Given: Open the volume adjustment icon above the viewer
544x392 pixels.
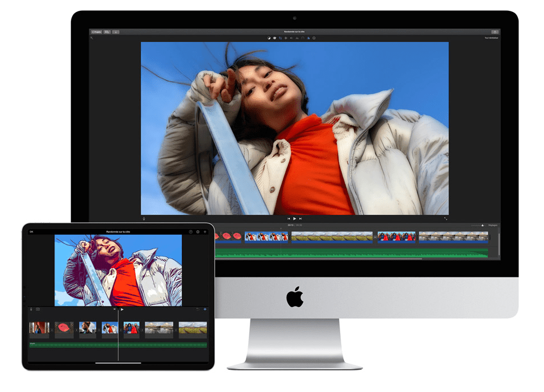Looking at the screenshot, I should [291, 38].
